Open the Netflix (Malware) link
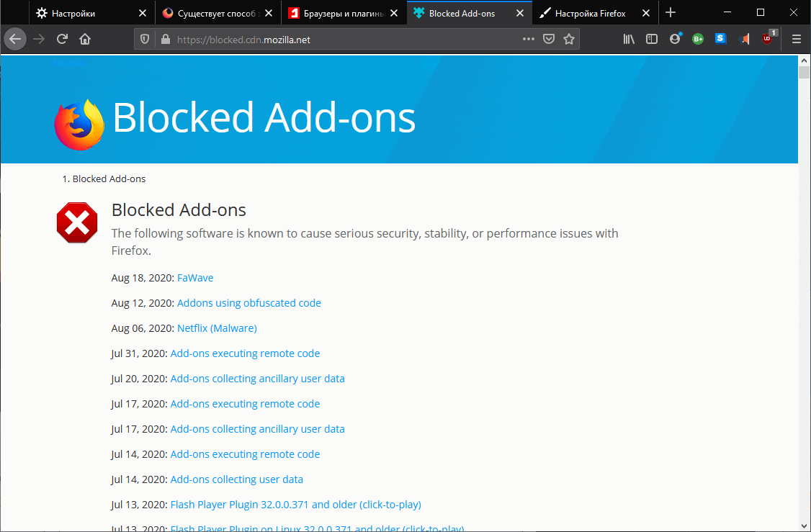The width and height of the screenshot is (811, 532). [x=217, y=328]
